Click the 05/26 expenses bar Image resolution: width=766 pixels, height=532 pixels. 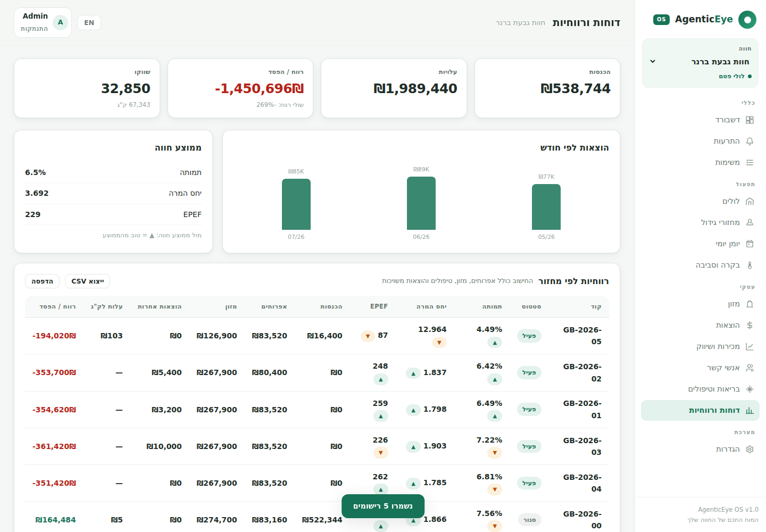click(x=546, y=207)
